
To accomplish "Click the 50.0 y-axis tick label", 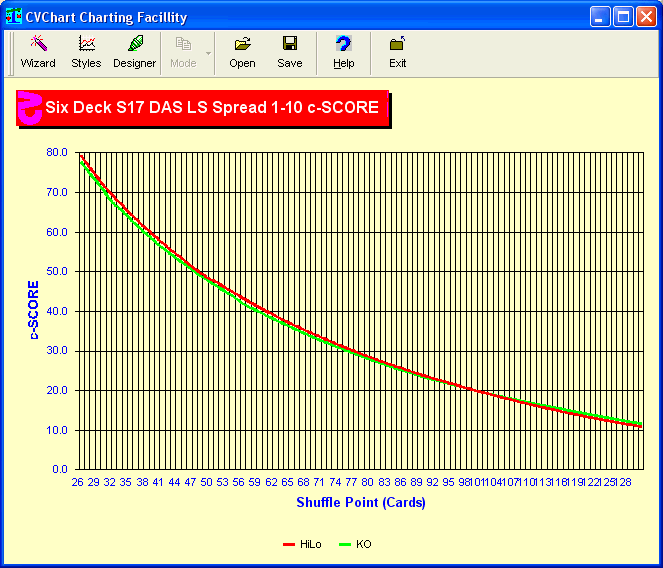I will 57,271.
